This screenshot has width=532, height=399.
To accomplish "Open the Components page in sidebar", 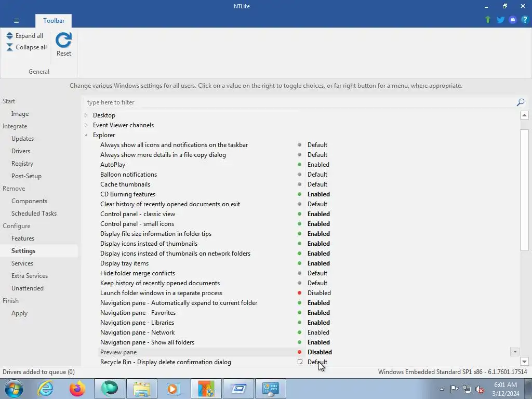I will click(x=29, y=201).
